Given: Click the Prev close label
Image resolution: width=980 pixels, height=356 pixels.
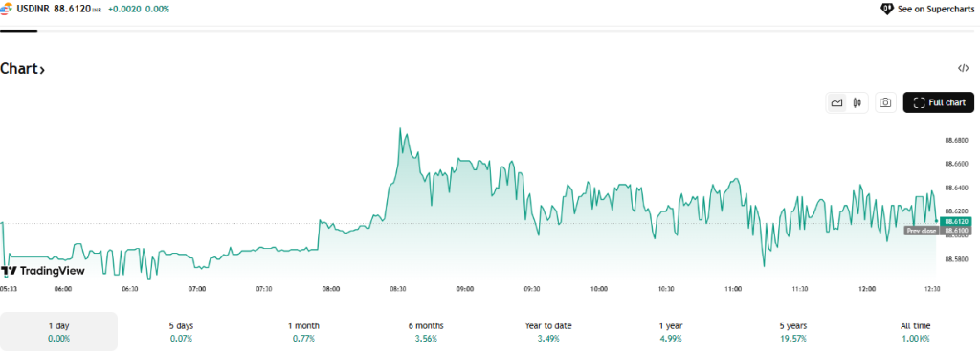Looking at the screenshot, I should tap(922, 231).
